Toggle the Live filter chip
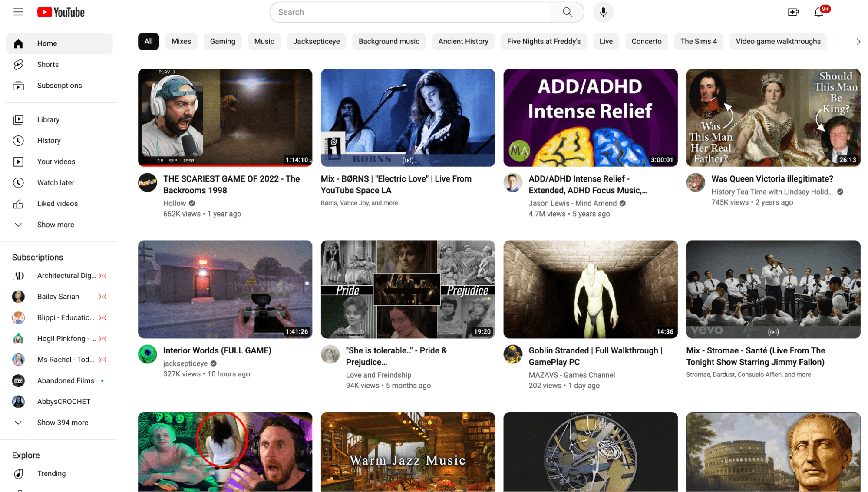This screenshot has height=492, width=868. tap(606, 41)
